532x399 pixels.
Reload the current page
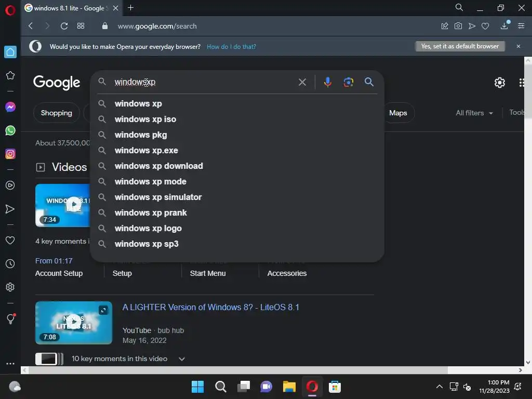(x=64, y=26)
